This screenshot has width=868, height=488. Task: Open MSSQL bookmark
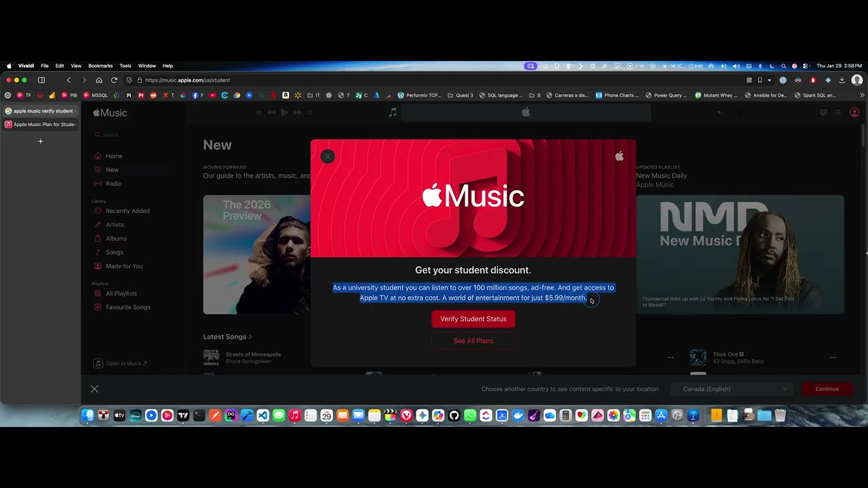(96, 96)
